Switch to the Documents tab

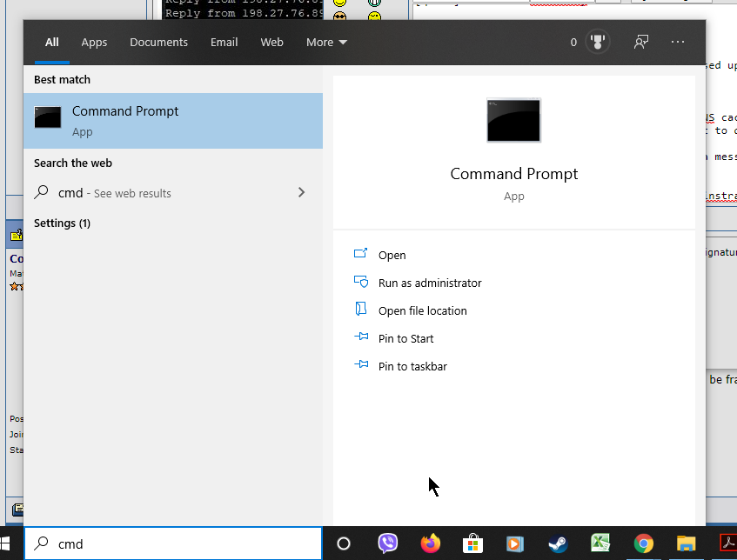[158, 42]
